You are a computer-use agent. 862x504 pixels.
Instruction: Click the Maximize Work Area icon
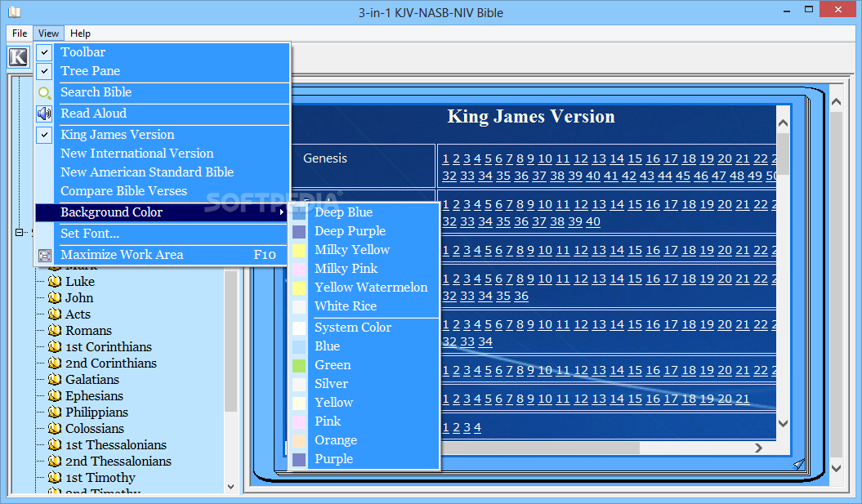[x=44, y=256]
